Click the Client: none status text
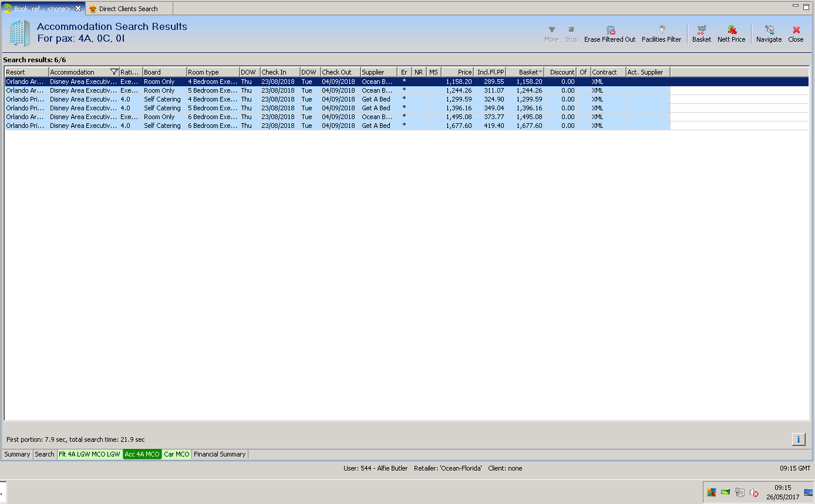The height and width of the screenshot is (504, 815). pyautogui.click(x=505, y=468)
